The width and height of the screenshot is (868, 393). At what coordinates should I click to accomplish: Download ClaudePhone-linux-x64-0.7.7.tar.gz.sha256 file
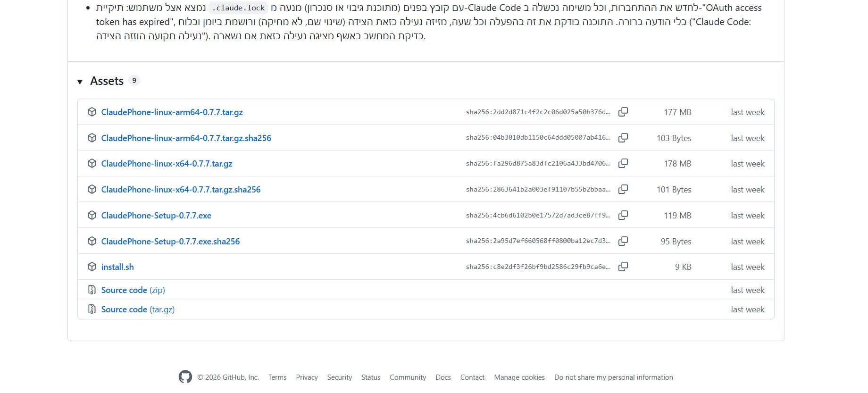(181, 190)
